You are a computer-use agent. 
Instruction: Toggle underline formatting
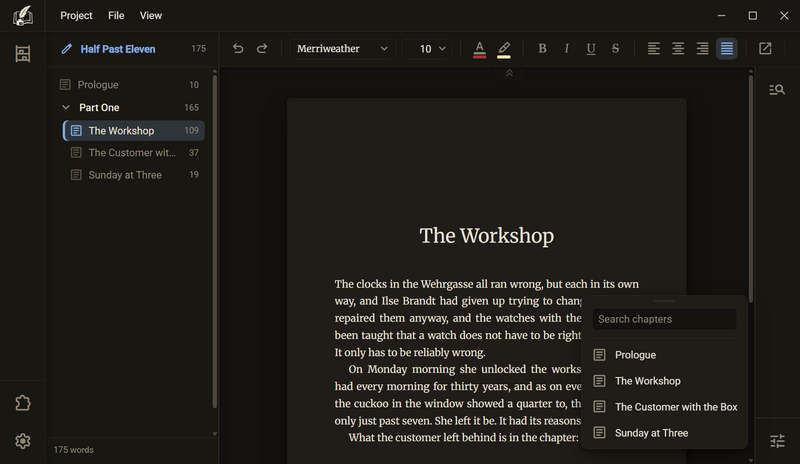(x=591, y=48)
